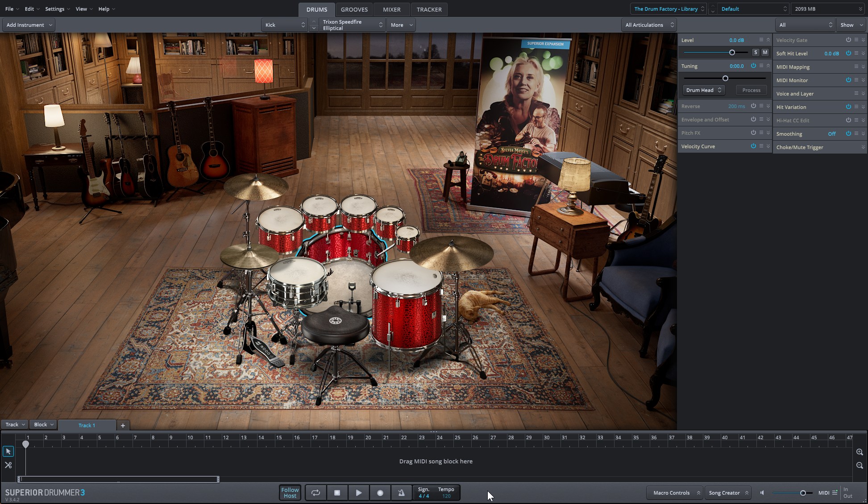Start playback with the Play button
Image resolution: width=868 pixels, height=504 pixels.
[358, 493]
